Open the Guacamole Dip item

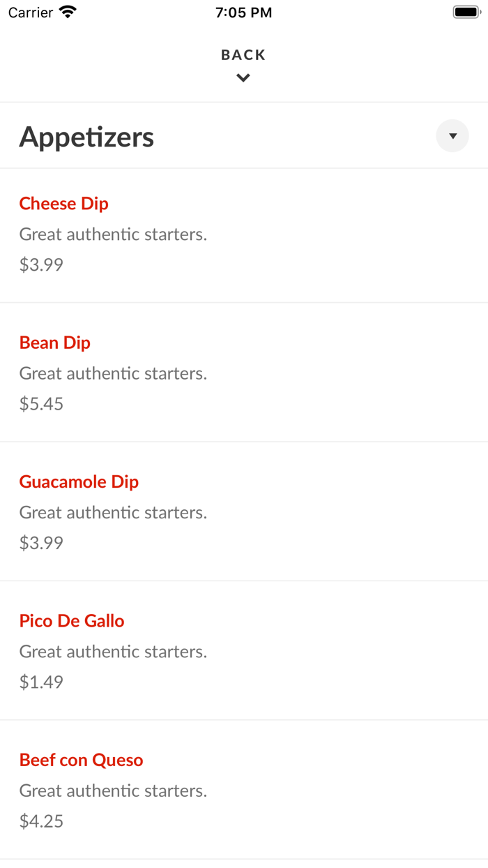(x=78, y=482)
